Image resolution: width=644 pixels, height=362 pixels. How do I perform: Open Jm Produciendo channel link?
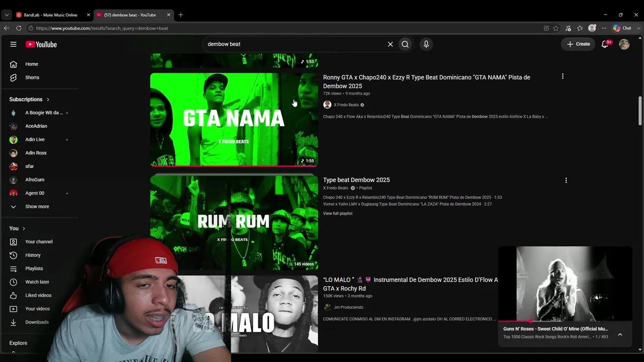click(348, 307)
